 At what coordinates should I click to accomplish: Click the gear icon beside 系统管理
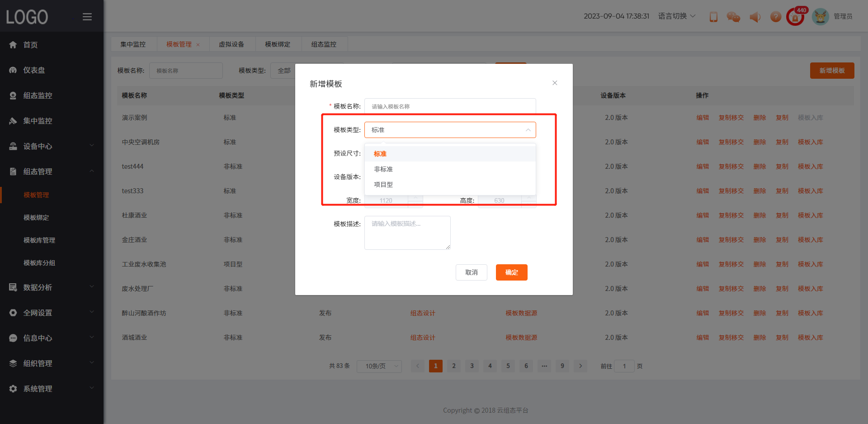pos(13,389)
